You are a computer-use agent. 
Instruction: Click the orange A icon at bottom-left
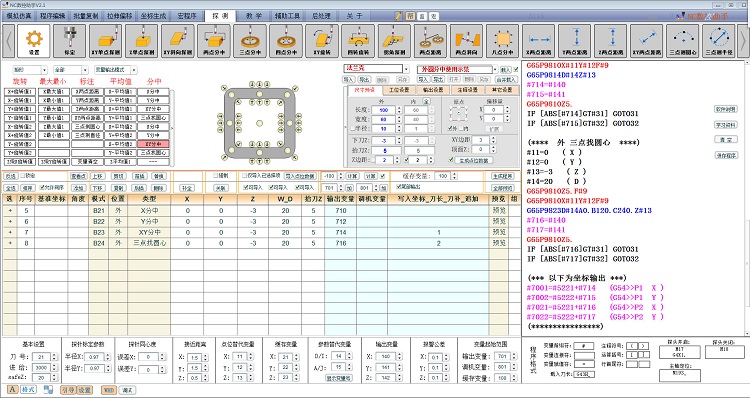[12, 389]
